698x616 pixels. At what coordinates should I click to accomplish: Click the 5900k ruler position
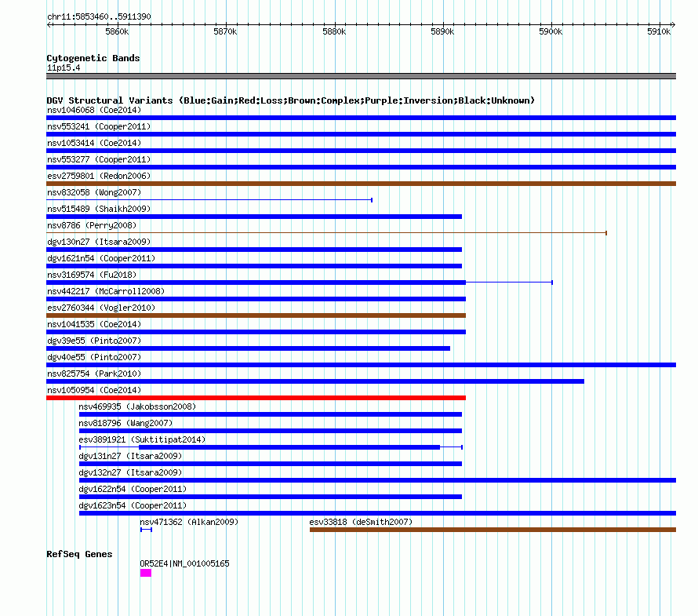(551, 31)
